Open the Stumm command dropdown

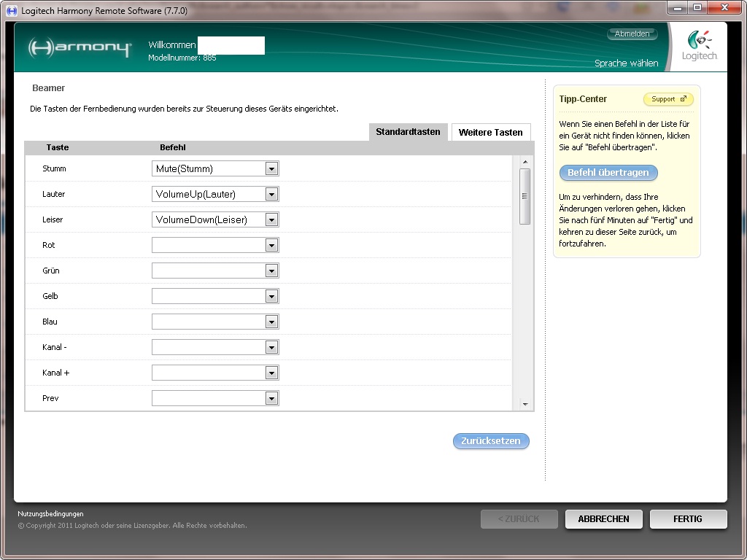tap(271, 169)
